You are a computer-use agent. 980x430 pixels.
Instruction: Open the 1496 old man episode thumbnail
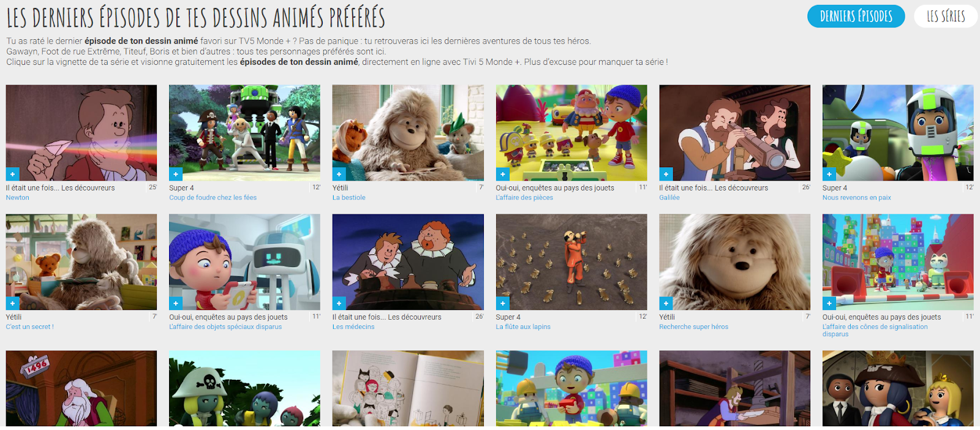(81, 388)
